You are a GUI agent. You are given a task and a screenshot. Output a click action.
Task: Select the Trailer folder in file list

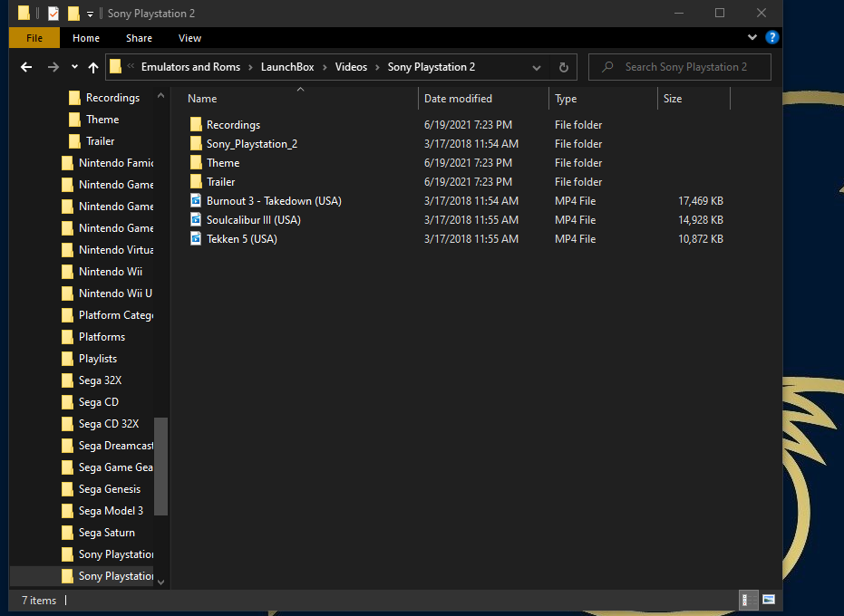(x=220, y=182)
